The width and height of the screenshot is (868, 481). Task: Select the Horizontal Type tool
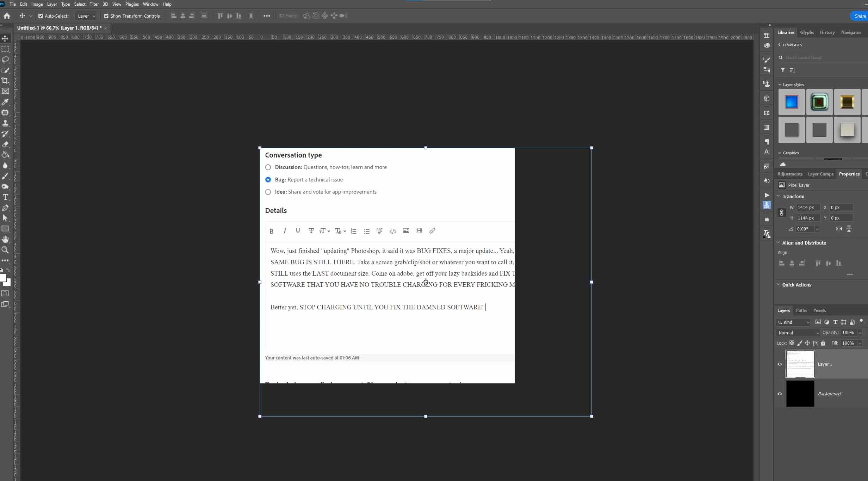5,197
